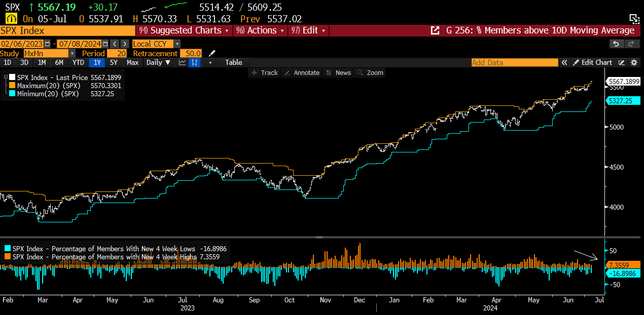The image size is (644, 315).
Task: Click end date field 07/08/2024
Action: [79, 44]
